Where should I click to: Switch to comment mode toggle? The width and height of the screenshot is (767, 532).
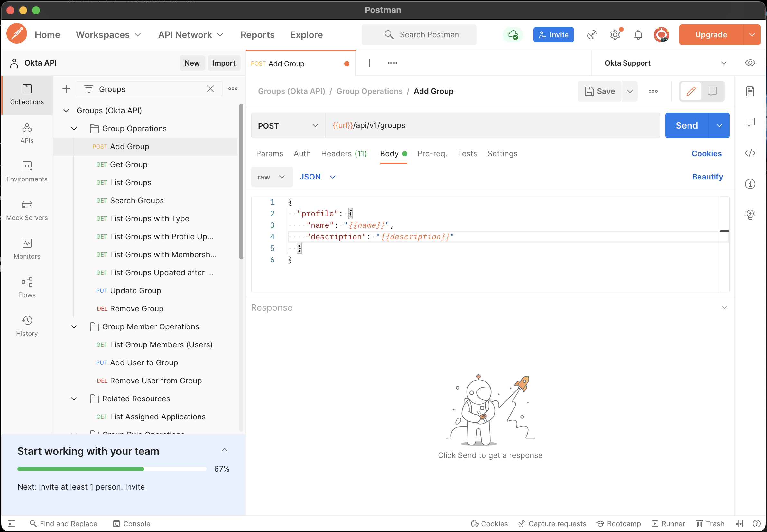point(712,91)
